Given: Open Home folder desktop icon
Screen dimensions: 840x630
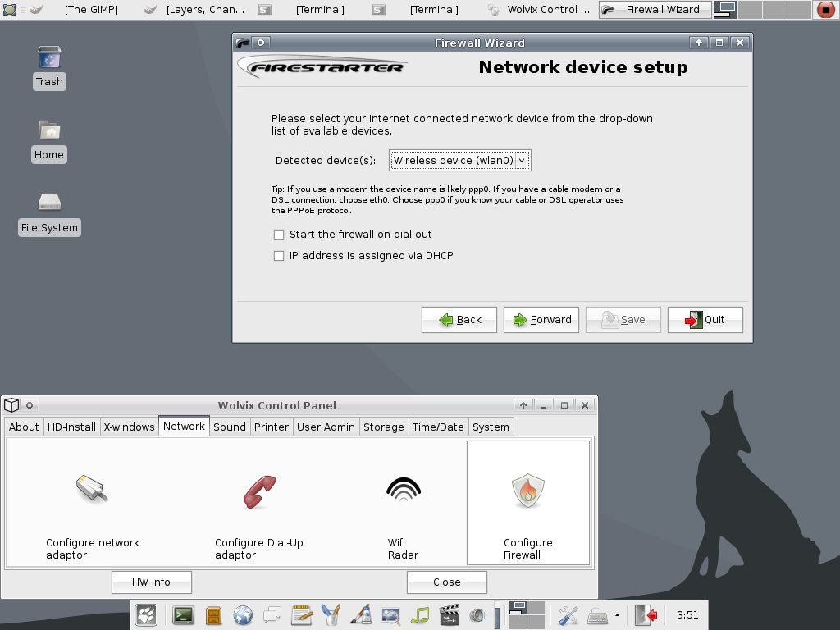Looking at the screenshot, I should point(49,130).
